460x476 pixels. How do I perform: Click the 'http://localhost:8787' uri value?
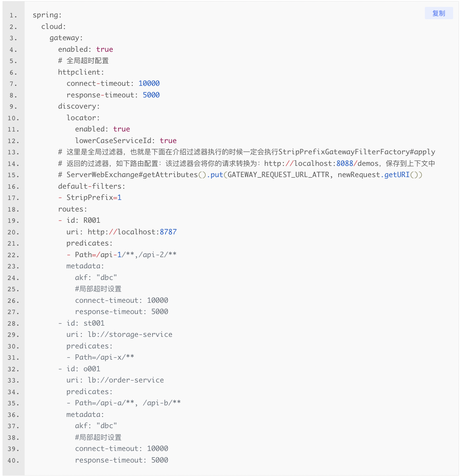[132, 232]
